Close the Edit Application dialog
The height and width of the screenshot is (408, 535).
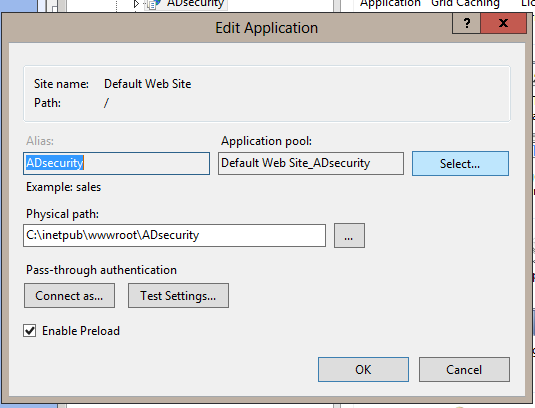pos(504,23)
